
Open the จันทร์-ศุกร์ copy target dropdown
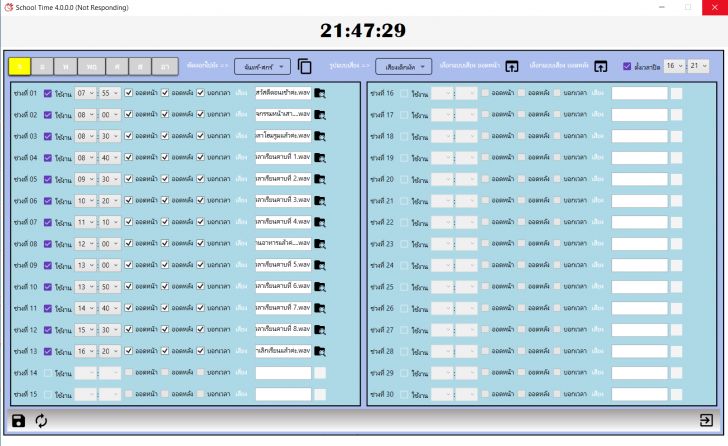(x=262, y=67)
